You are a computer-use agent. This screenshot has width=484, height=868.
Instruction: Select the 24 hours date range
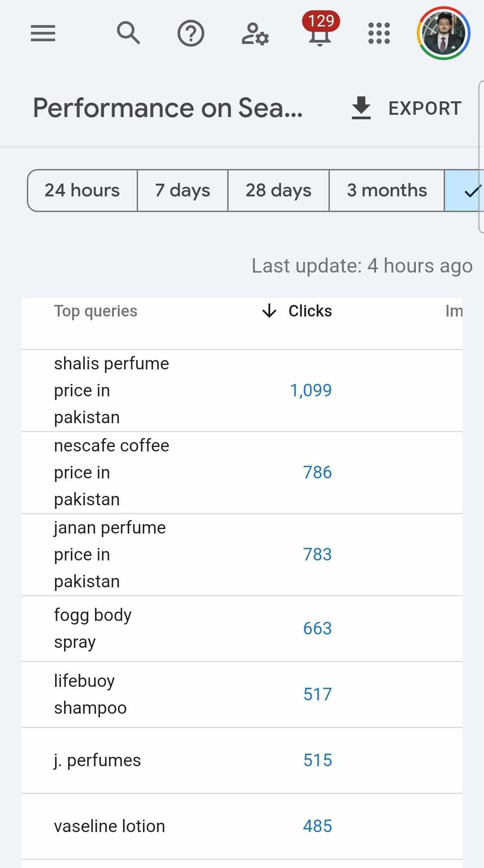82,191
